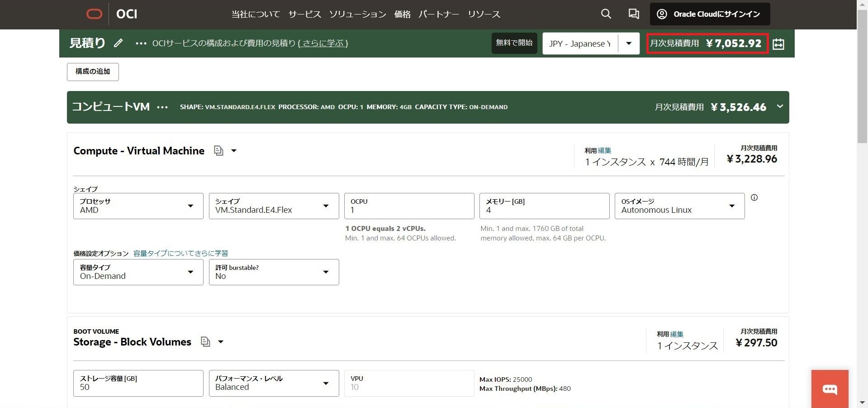Click the 無料で開始 button
868x408 pixels.
click(514, 43)
